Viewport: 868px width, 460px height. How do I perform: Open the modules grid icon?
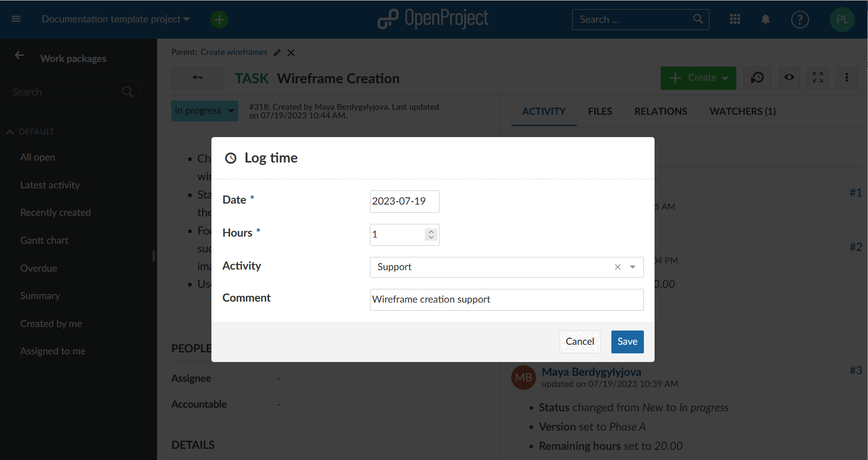[x=735, y=19]
